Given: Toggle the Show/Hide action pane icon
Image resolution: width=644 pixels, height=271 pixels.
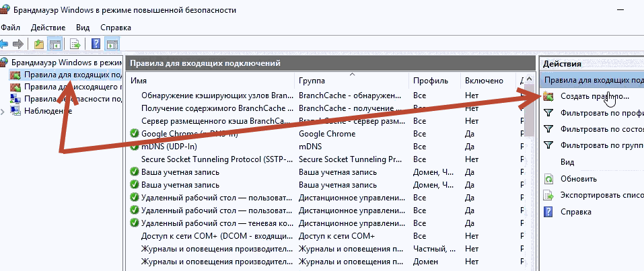Looking at the screenshot, I should point(112,44).
